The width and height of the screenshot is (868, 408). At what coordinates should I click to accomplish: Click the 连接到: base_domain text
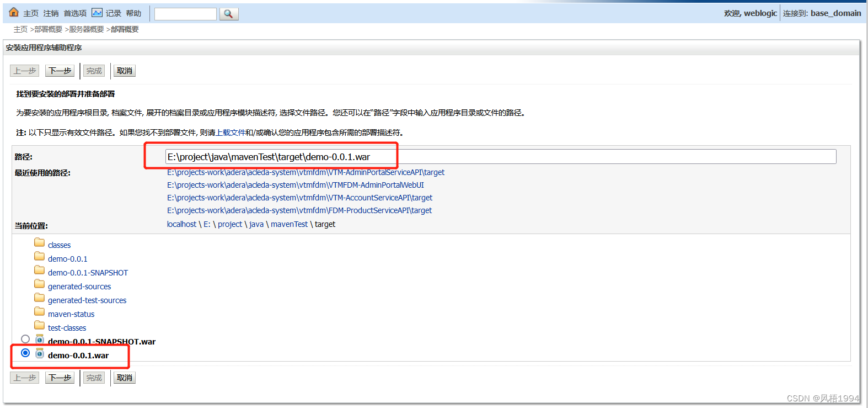822,13
